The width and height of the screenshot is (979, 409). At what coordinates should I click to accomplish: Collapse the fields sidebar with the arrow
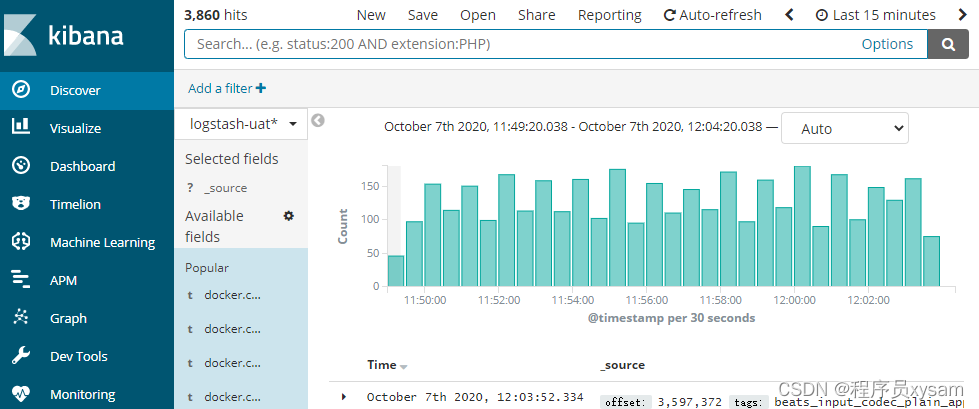[x=318, y=121]
